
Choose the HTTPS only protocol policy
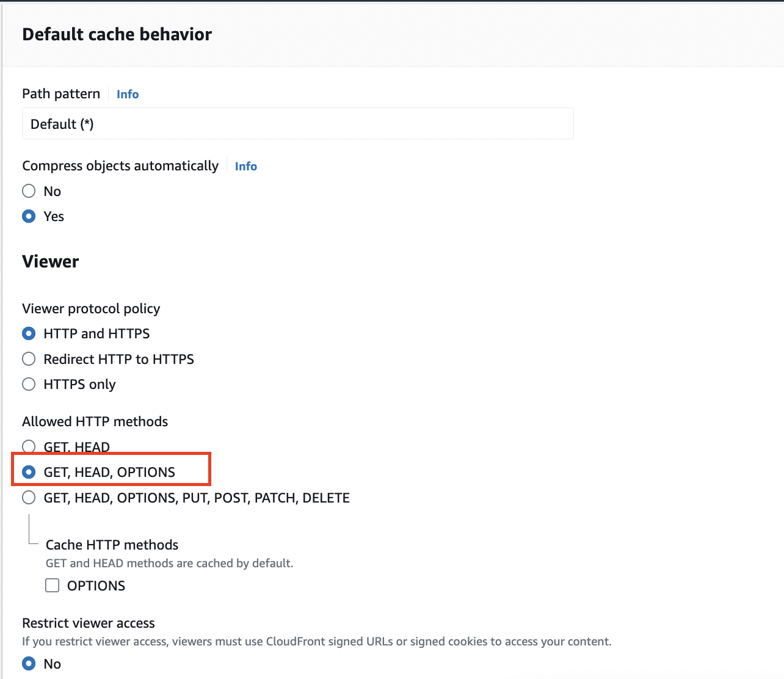[29, 384]
